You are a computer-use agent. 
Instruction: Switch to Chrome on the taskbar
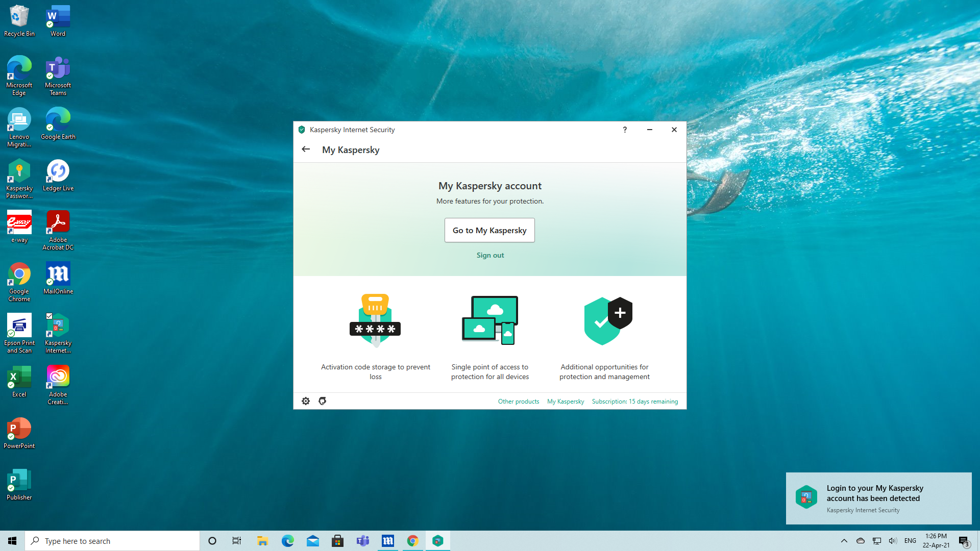(x=412, y=541)
